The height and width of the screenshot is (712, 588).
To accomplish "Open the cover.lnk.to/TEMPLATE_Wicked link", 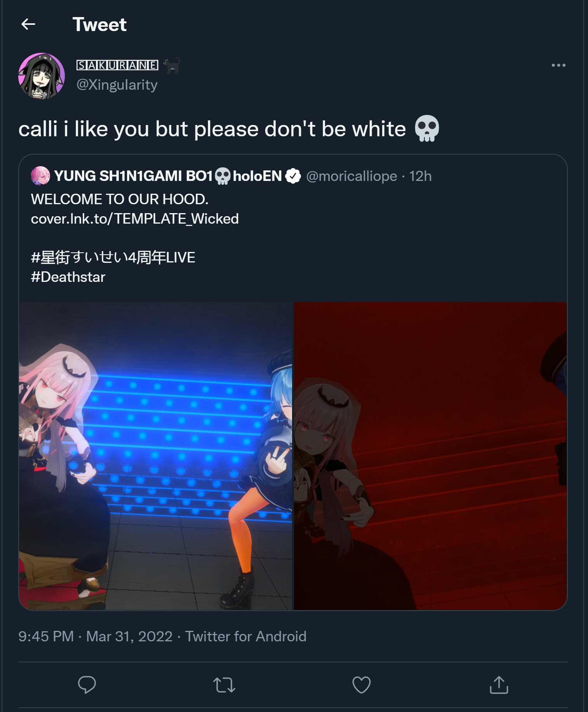I will tap(135, 219).
